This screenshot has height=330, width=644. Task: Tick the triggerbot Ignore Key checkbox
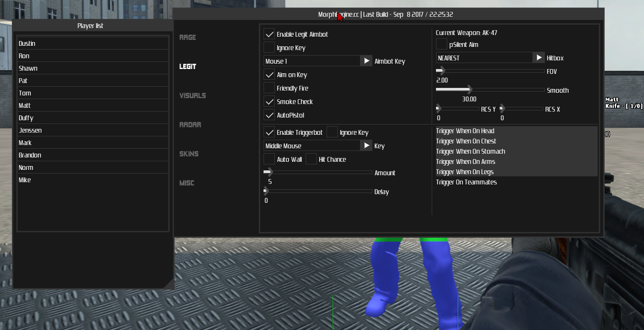point(333,132)
